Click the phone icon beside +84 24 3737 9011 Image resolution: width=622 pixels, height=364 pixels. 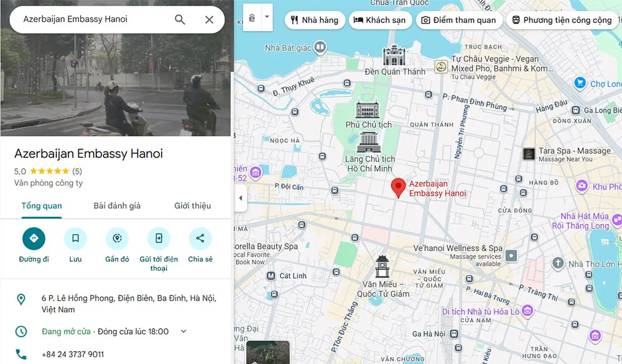tap(21, 354)
